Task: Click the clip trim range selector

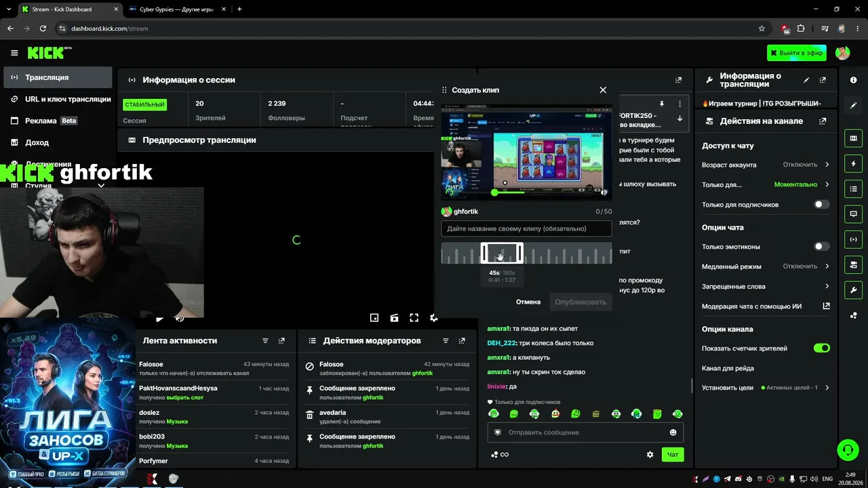Action: coord(502,253)
